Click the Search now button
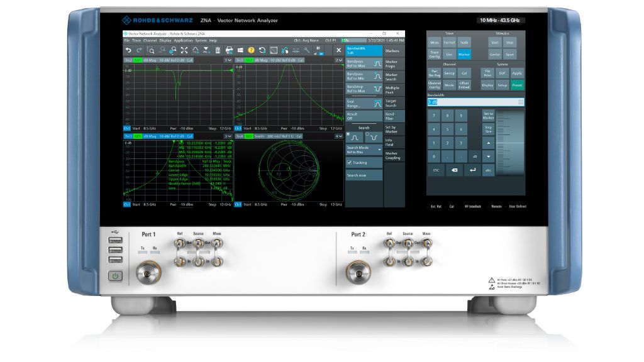Image resolution: width=644 pixels, height=362 pixels. click(364, 175)
